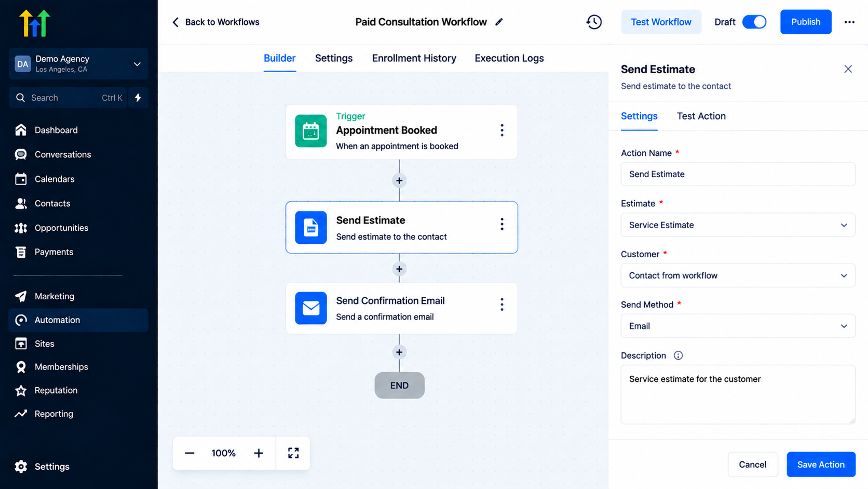
Task: Switch to the panel's Settings tab
Action: click(639, 116)
